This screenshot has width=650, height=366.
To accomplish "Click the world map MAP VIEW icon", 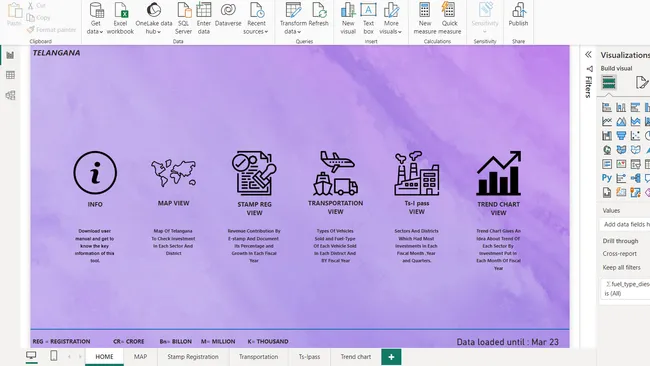I will coord(173,173).
